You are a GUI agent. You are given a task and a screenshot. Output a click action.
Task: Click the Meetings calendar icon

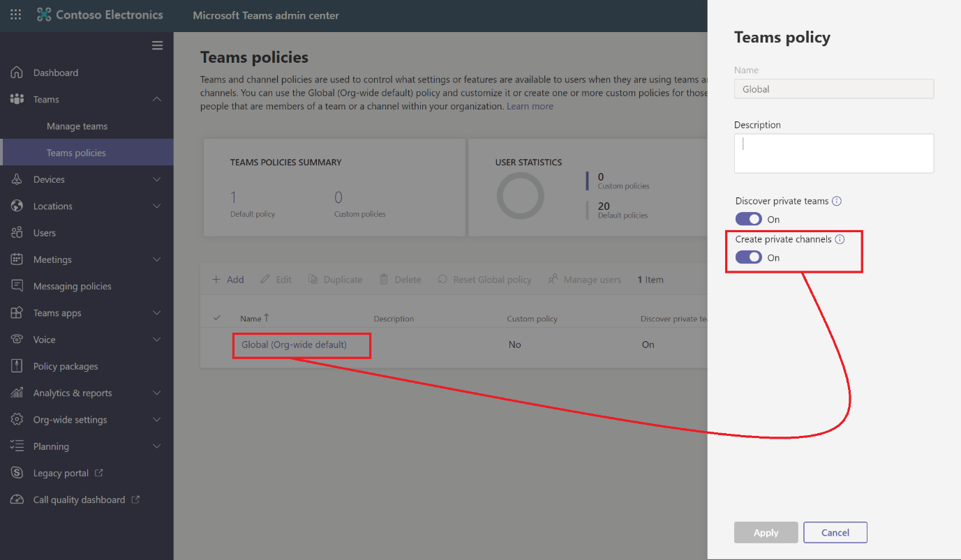(17, 259)
